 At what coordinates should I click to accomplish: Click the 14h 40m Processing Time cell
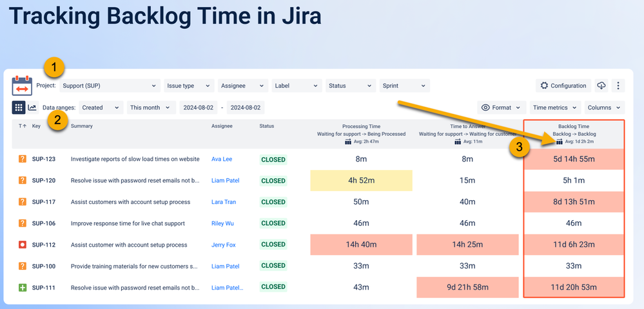pyautogui.click(x=361, y=245)
